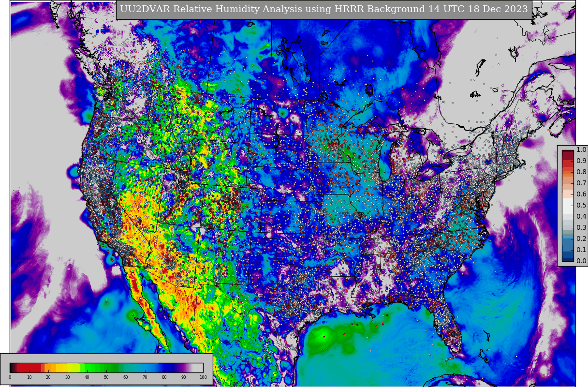The image size is (588, 387).
Task: Pick the red band on horizontal humidity colorbar
Action: (x=29, y=368)
